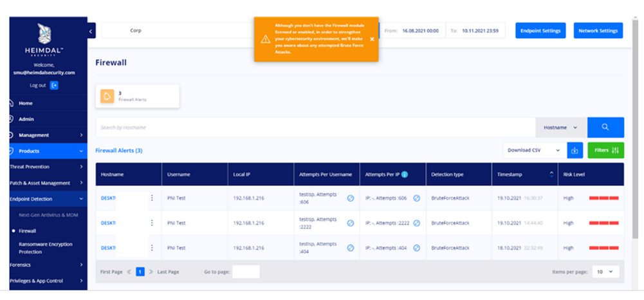Select page 1 in pagination
The image size is (644, 300).
140,272
